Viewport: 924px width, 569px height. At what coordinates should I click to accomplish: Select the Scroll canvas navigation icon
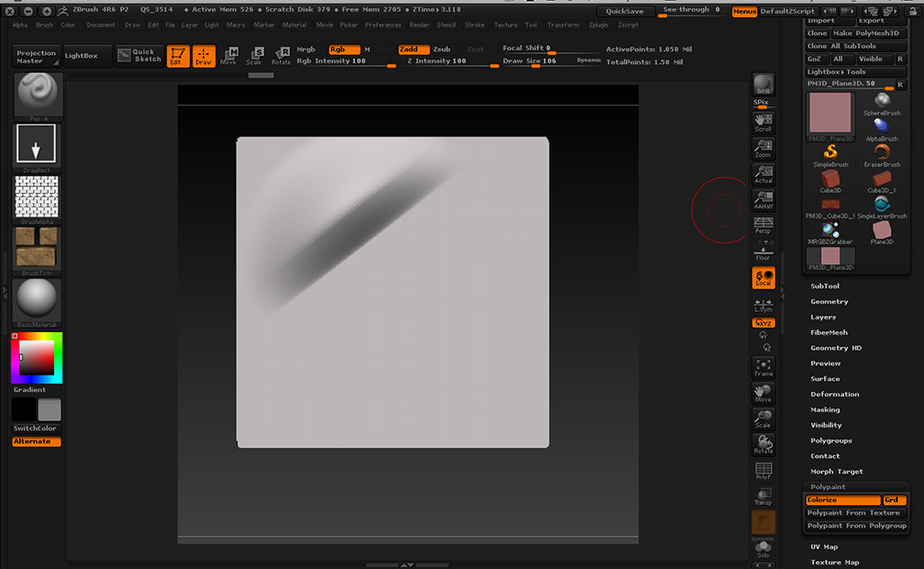[763, 123]
